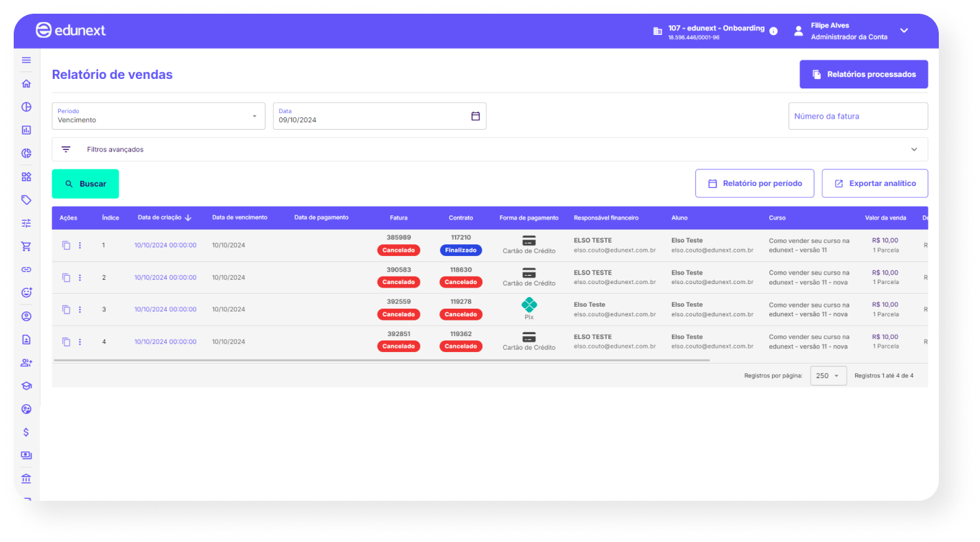Click the table's horizontal scrollbar
Image resolution: width=980 pixels, height=542 pixels.
381,360
